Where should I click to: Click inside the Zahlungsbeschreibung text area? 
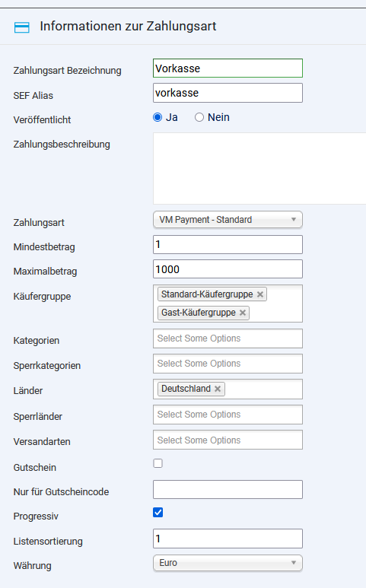259,168
